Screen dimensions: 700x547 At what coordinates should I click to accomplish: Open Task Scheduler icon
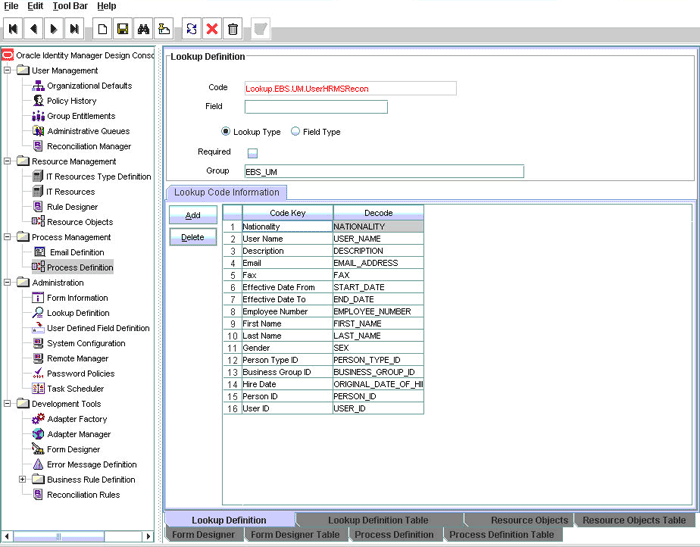click(38, 388)
